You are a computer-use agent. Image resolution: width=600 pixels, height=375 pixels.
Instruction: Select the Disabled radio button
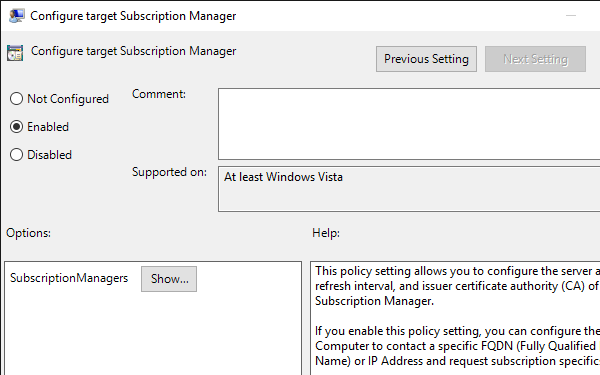point(16,155)
